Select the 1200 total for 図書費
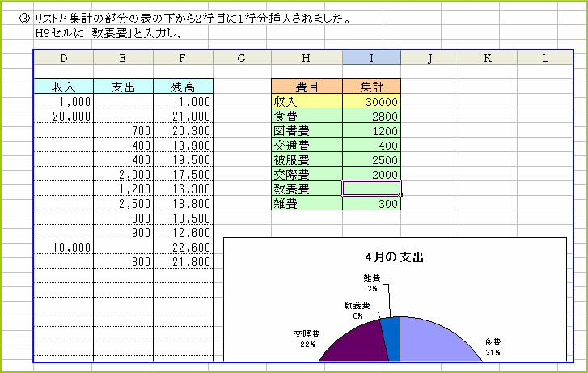The width and height of the screenshot is (588, 373). click(x=371, y=130)
